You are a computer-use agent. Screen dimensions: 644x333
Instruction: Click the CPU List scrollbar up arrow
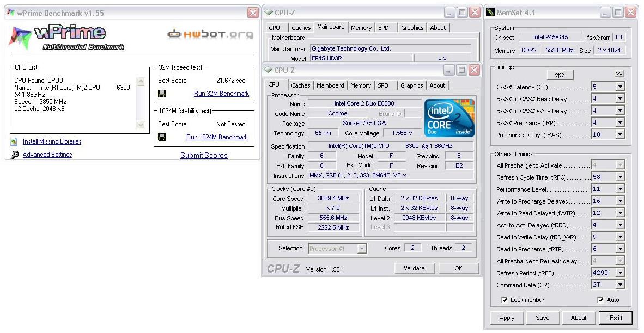click(x=141, y=81)
